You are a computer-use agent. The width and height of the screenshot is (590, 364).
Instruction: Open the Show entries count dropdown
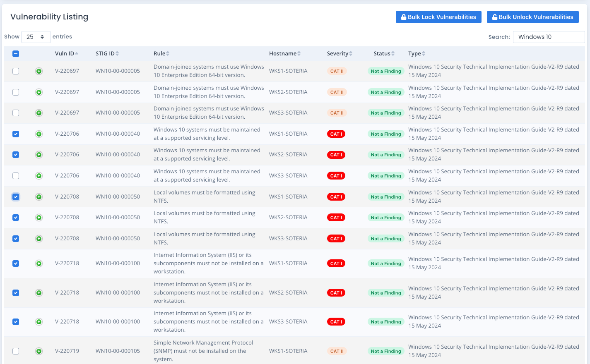pos(36,37)
